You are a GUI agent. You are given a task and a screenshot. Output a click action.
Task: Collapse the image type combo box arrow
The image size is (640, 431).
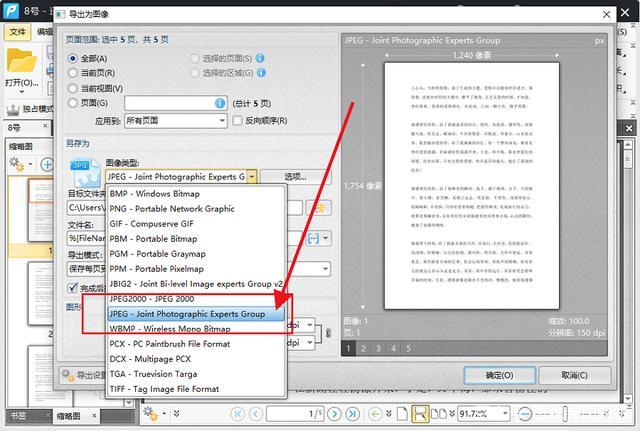click(x=251, y=177)
